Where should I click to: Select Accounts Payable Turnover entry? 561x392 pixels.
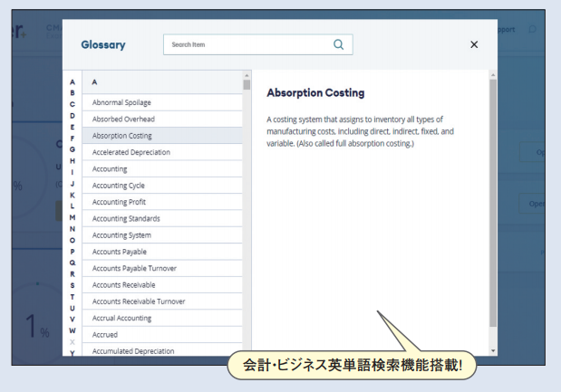click(x=134, y=268)
